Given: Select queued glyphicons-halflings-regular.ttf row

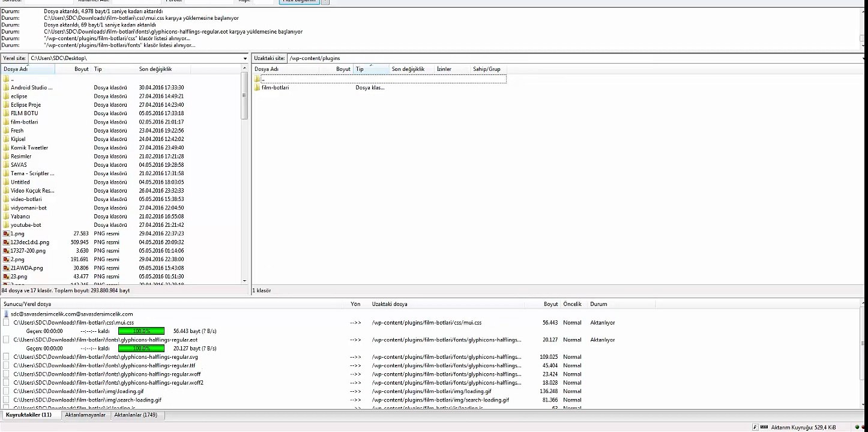Looking at the screenshot, I should click(x=327, y=365).
